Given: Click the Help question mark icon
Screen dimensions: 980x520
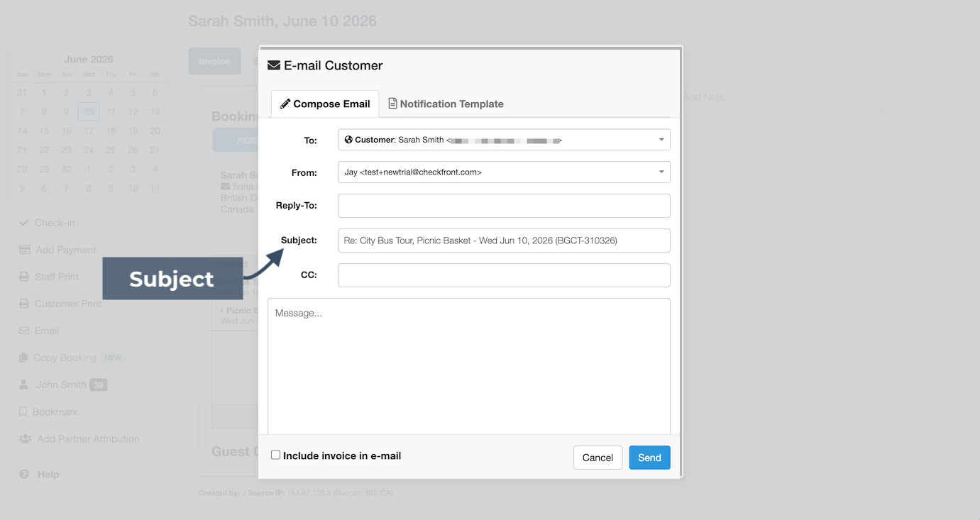Looking at the screenshot, I should [x=24, y=474].
